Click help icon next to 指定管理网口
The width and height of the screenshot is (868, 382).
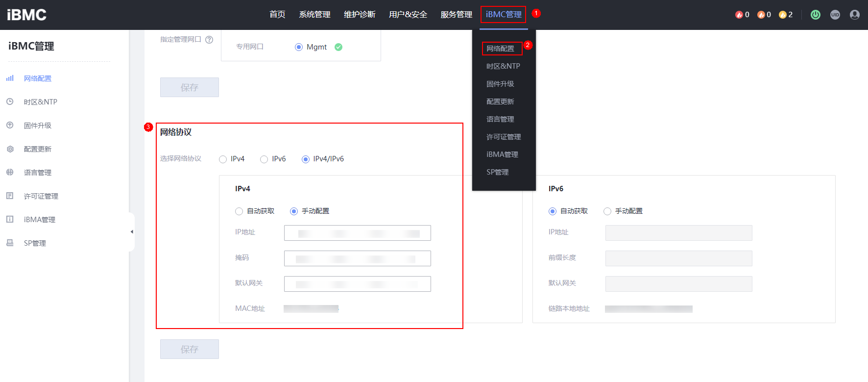pos(209,40)
